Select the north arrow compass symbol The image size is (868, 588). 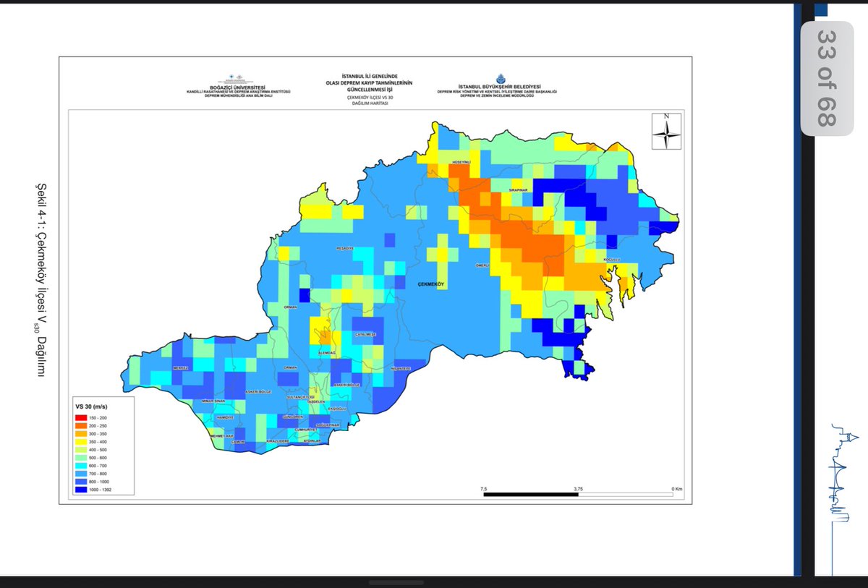point(667,134)
